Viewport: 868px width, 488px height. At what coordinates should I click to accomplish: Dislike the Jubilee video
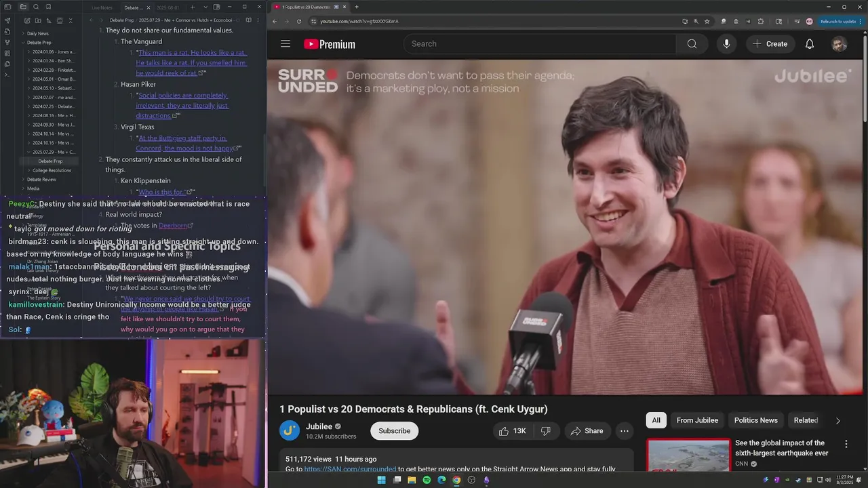coord(545,431)
